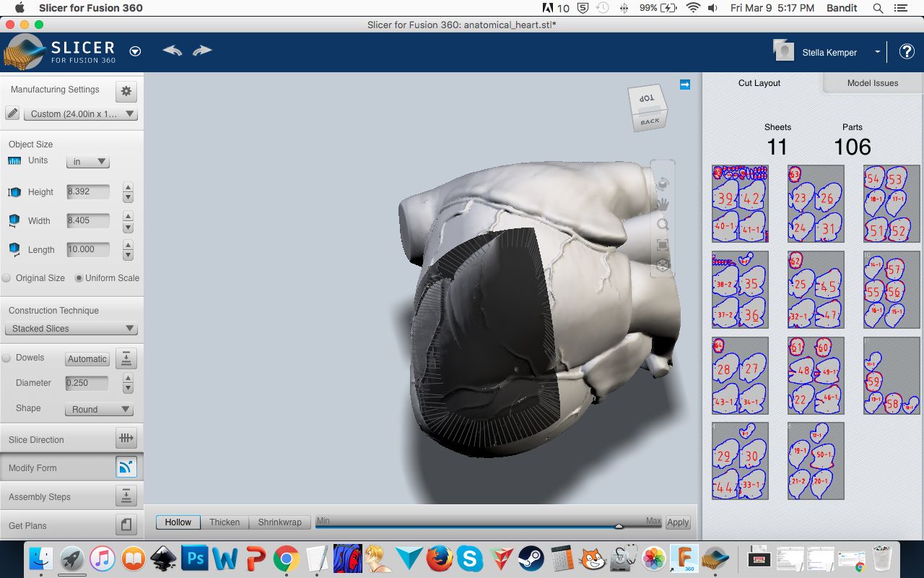Click the Redo arrow in header
This screenshot has width=924, height=578.
pos(202,51)
